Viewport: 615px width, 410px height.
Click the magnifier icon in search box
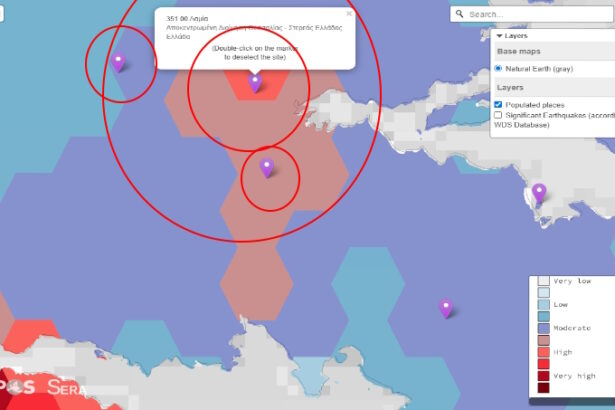(x=460, y=15)
